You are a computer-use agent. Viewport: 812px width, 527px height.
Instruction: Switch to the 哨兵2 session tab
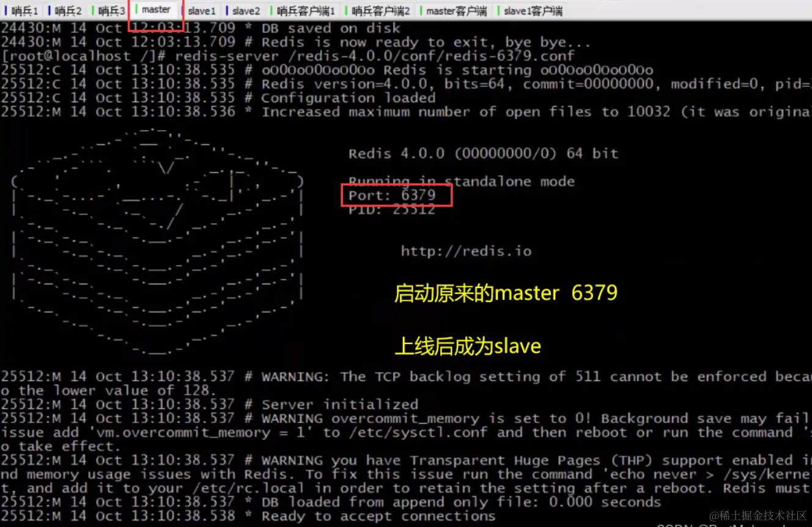[66, 10]
